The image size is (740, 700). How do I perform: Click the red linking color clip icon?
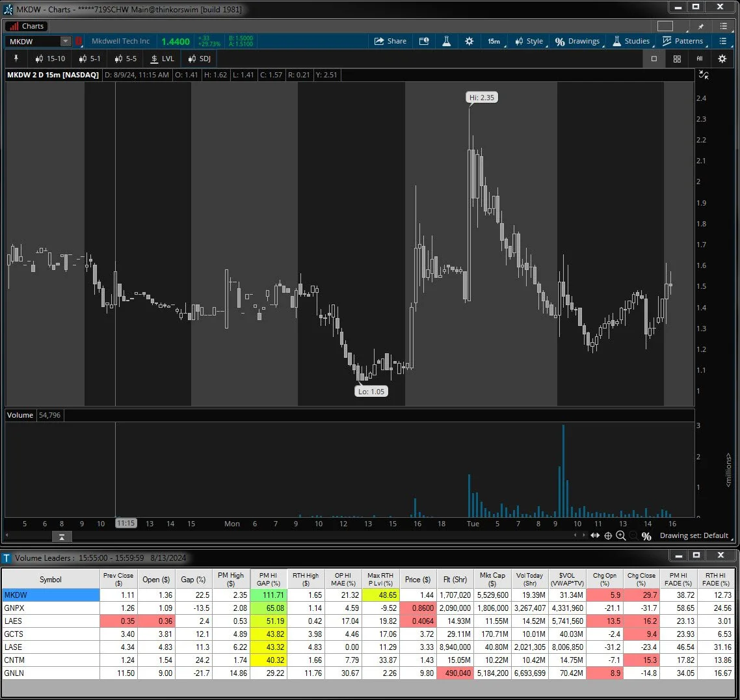pyautogui.click(x=78, y=41)
